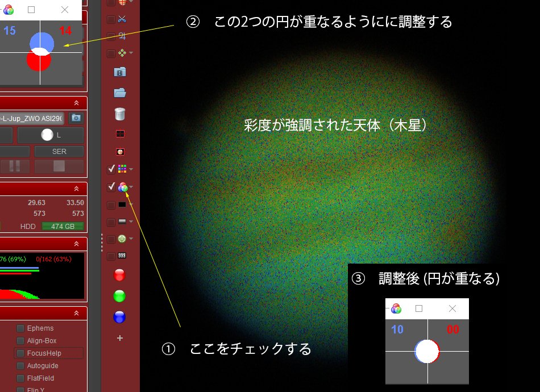Click the film strip video icon
The height and width of the screenshot is (392, 540).
pos(119,72)
